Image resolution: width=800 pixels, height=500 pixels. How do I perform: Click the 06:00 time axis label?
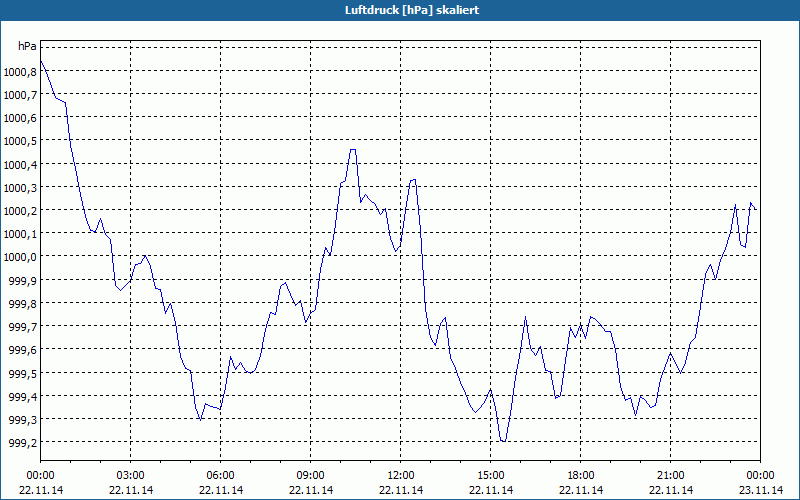point(220,476)
